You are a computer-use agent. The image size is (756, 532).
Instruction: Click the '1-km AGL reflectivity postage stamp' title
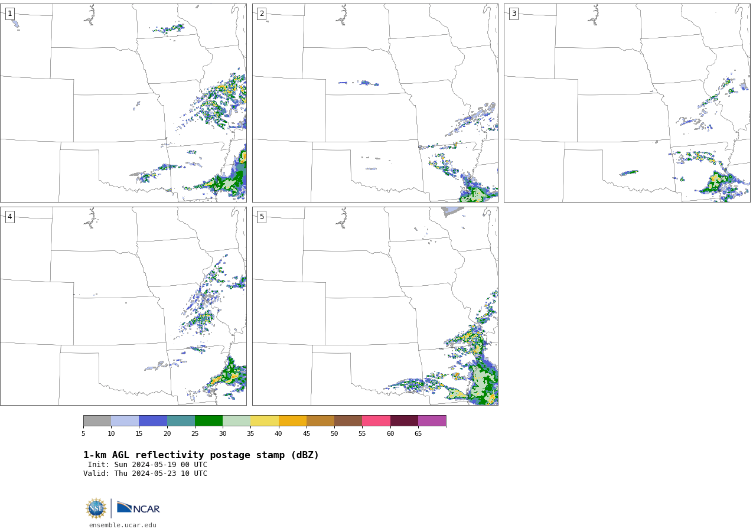coord(201,455)
